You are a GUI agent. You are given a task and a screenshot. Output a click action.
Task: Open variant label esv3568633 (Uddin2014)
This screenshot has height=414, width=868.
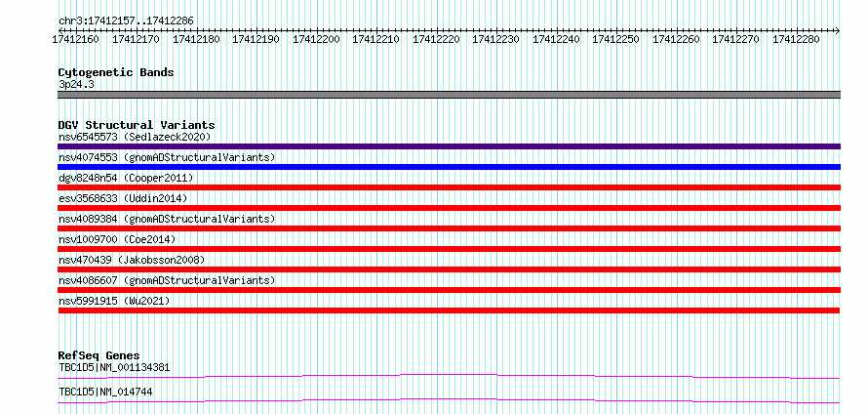pos(123,198)
